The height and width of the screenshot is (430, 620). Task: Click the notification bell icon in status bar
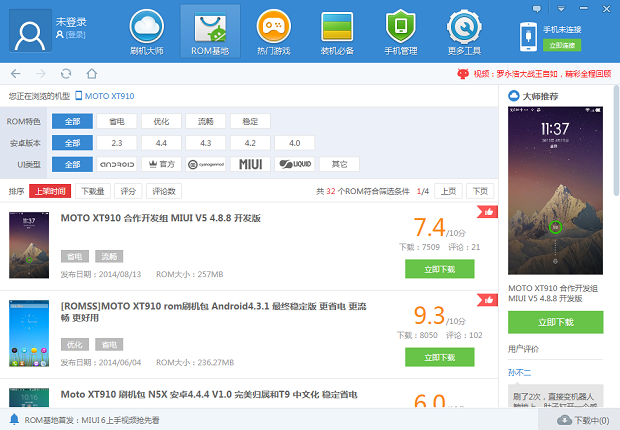(14, 419)
